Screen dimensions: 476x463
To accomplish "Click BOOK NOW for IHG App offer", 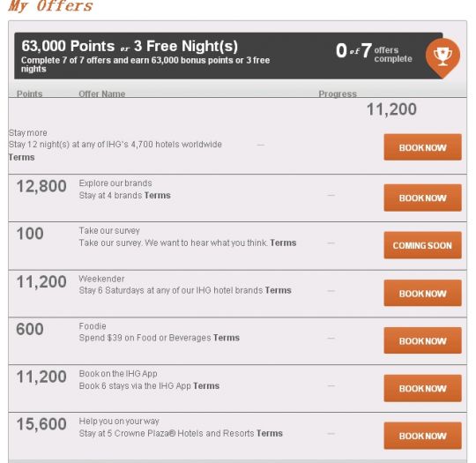I will pos(422,388).
